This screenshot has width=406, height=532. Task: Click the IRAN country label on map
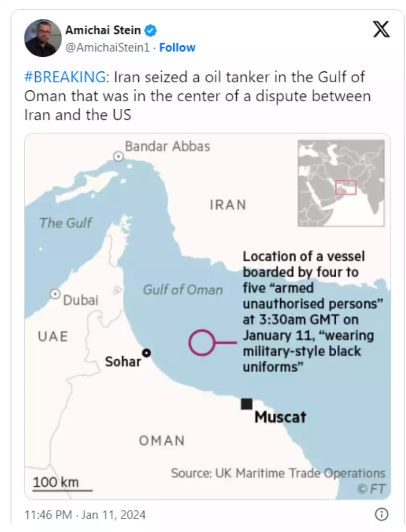(227, 205)
